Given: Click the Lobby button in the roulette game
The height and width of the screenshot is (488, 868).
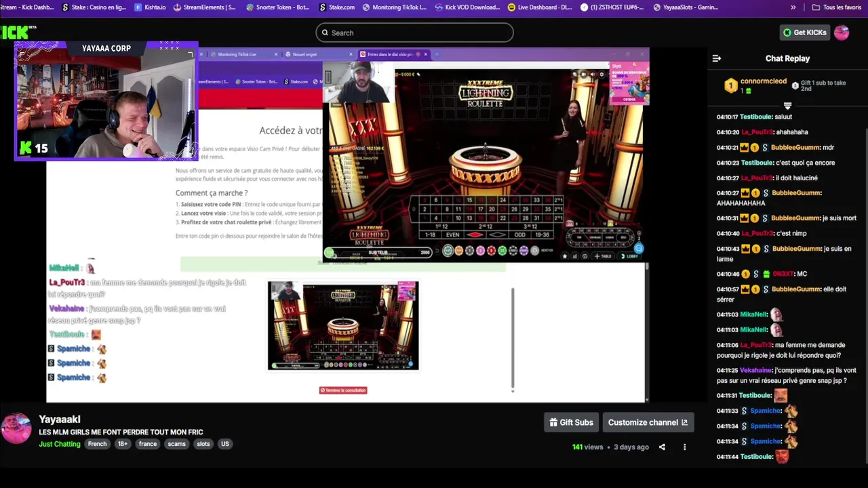Looking at the screenshot, I should coord(629,256).
